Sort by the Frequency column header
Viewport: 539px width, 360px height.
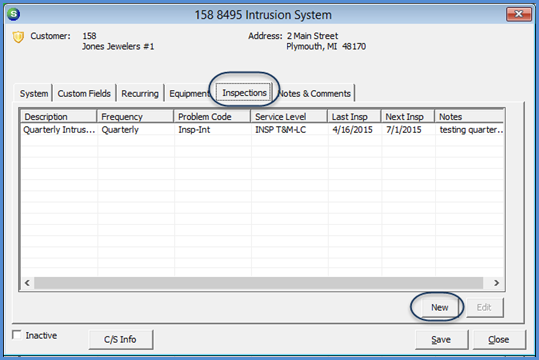click(135, 117)
